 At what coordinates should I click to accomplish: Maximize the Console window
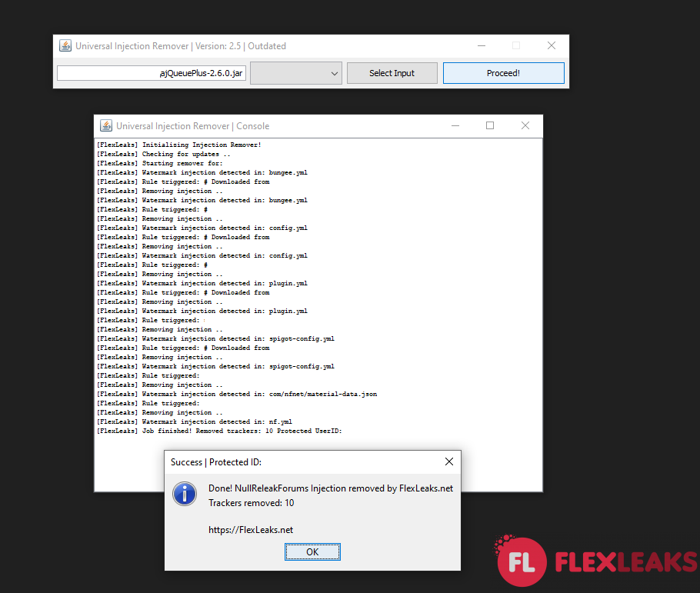coord(490,125)
